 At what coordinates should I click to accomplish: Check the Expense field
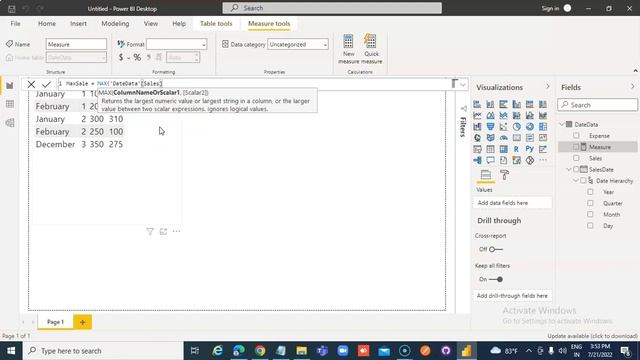576,136
